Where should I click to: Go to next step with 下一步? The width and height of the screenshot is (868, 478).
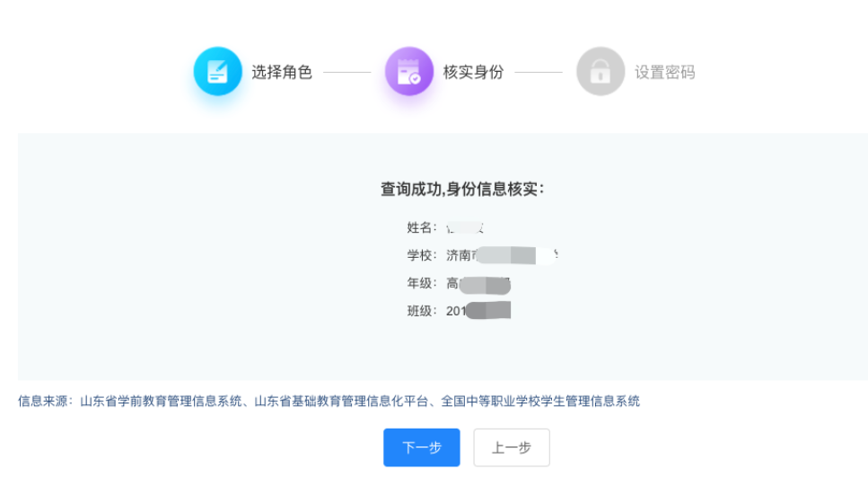coord(422,447)
